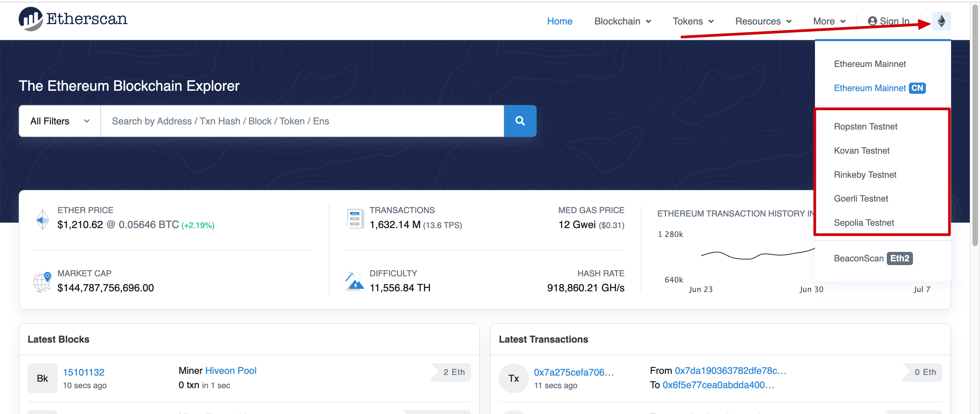980x414 pixels.
Task: Click the Bk block badge for 15101132
Action: pyautogui.click(x=42, y=378)
